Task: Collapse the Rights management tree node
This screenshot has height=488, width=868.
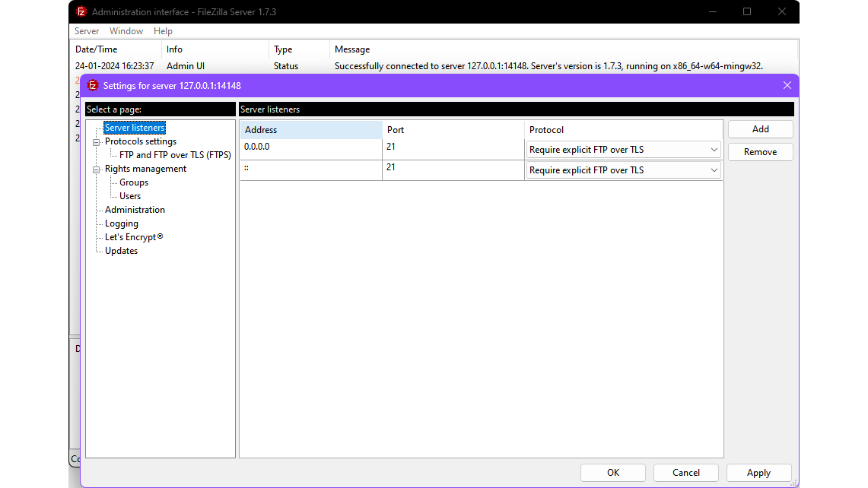Action: [x=97, y=170]
